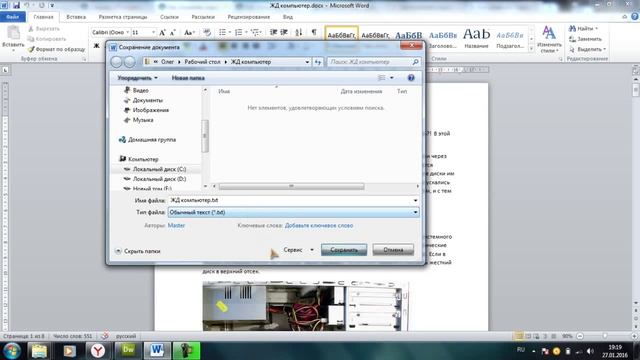
Task: Select Домашняя группа in navigation pane
Action: (x=147, y=140)
